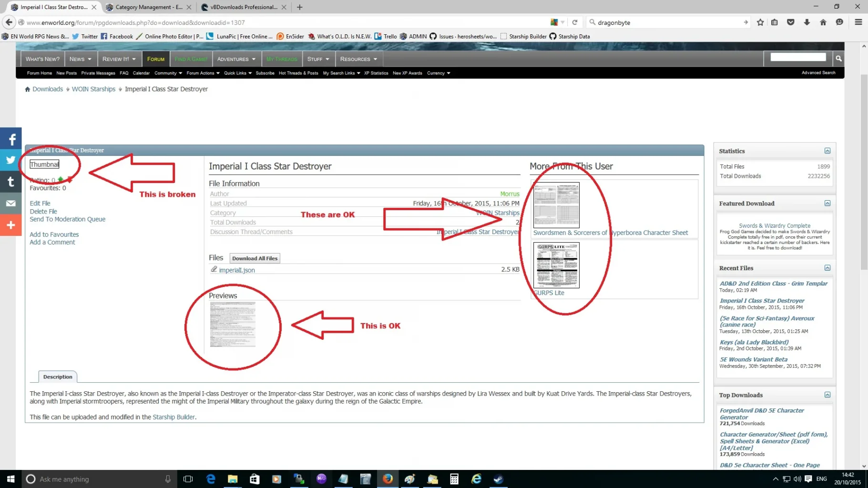
Task: Click Add to Favourites link
Action: (x=54, y=234)
